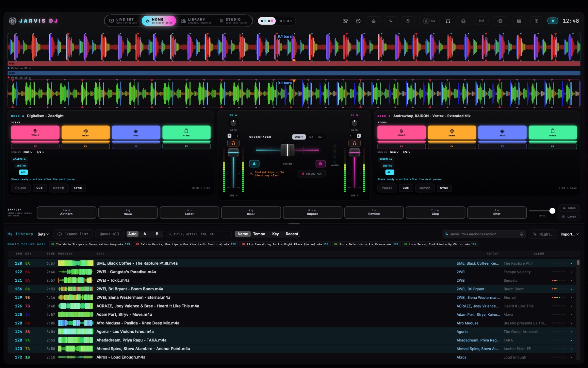Open Deck B stem FX Echo dropdown
588x368 pixels.
(x=394, y=152)
